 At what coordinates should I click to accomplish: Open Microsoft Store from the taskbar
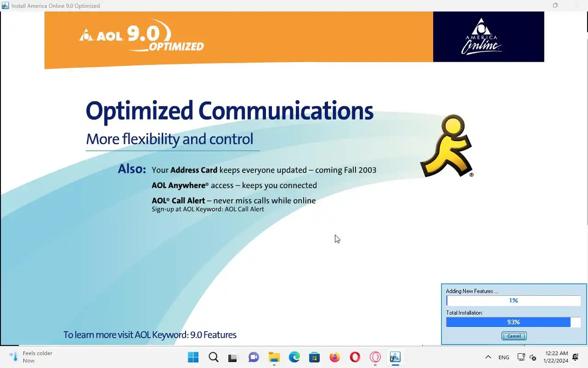(315, 357)
